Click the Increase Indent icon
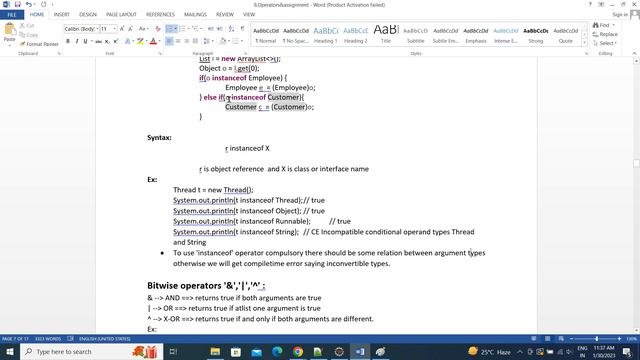This screenshot has height=360, width=640. point(220,29)
